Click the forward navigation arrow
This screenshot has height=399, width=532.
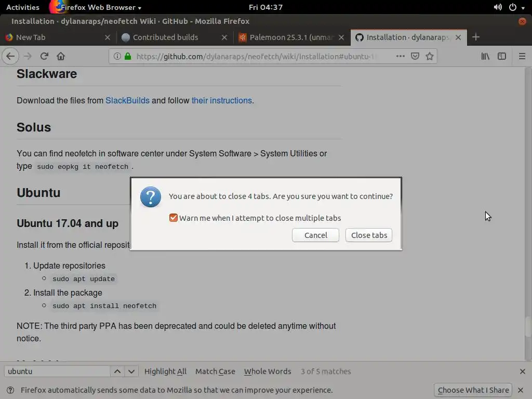click(x=28, y=56)
